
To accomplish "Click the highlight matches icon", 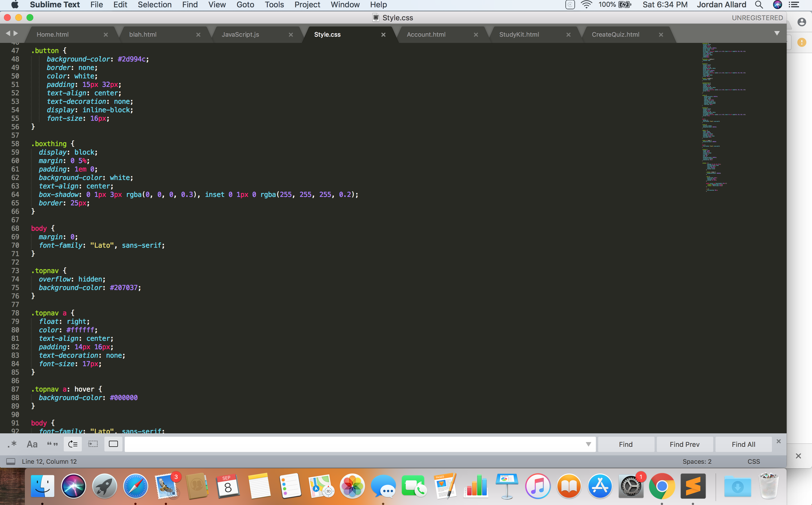I will [x=113, y=444].
